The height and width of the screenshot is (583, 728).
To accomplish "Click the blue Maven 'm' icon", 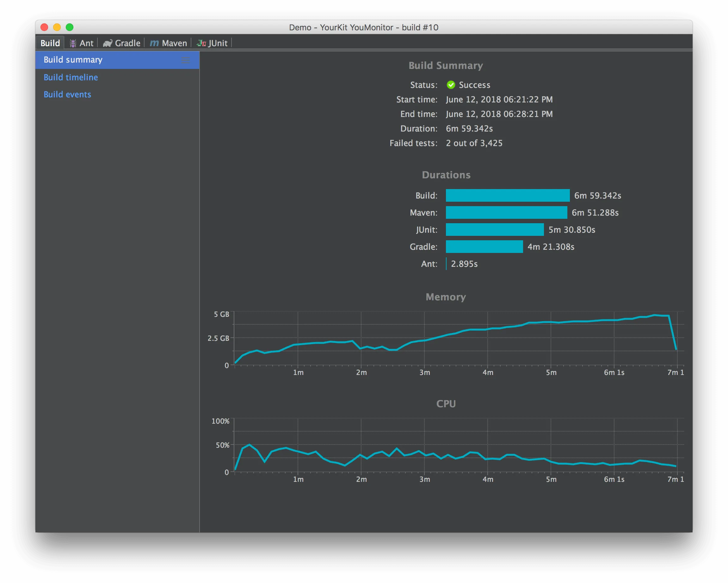I will pos(154,43).
